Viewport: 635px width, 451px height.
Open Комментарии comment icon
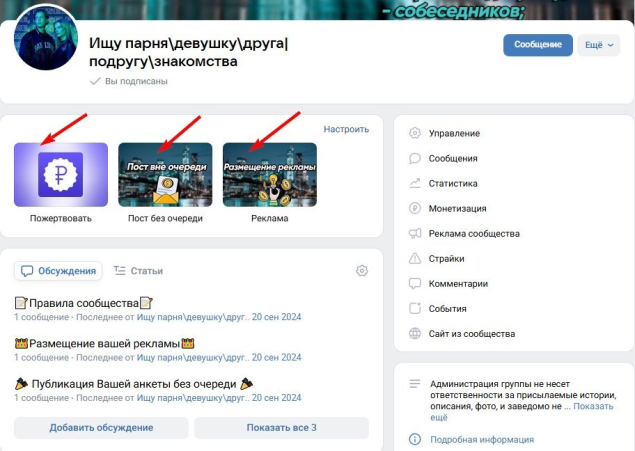(x=415, y=284)
